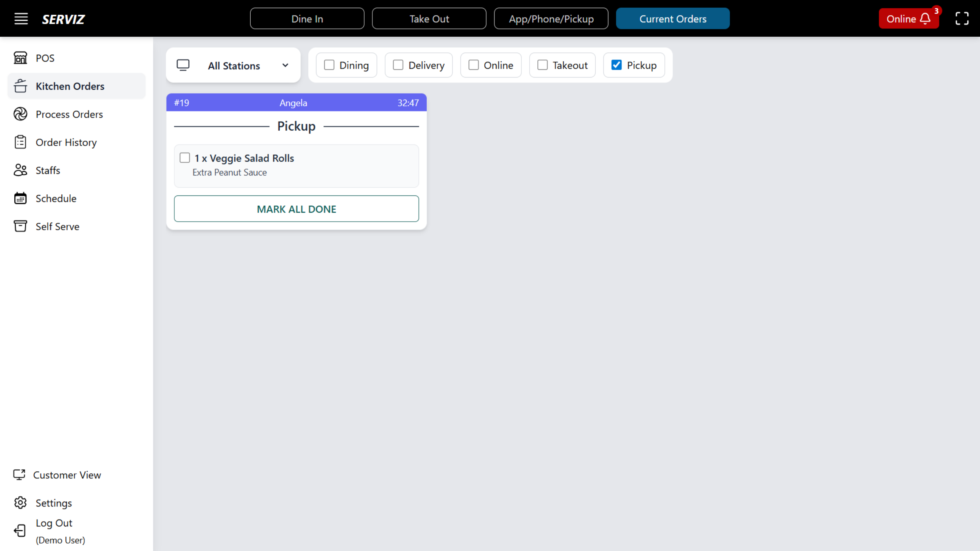Enable the Dining filter checkbox

click(x=329, y=65)
